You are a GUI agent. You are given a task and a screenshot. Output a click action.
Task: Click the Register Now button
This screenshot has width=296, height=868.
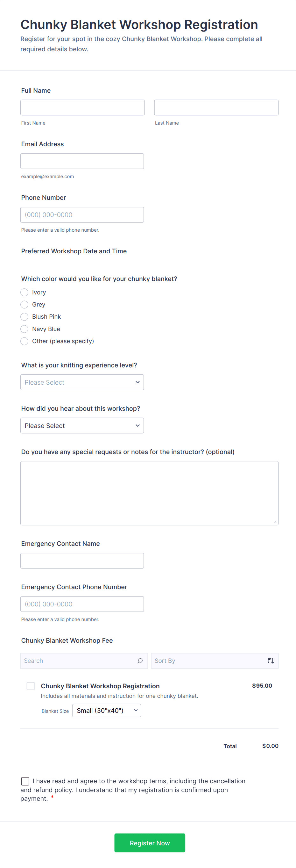(150, 843)
